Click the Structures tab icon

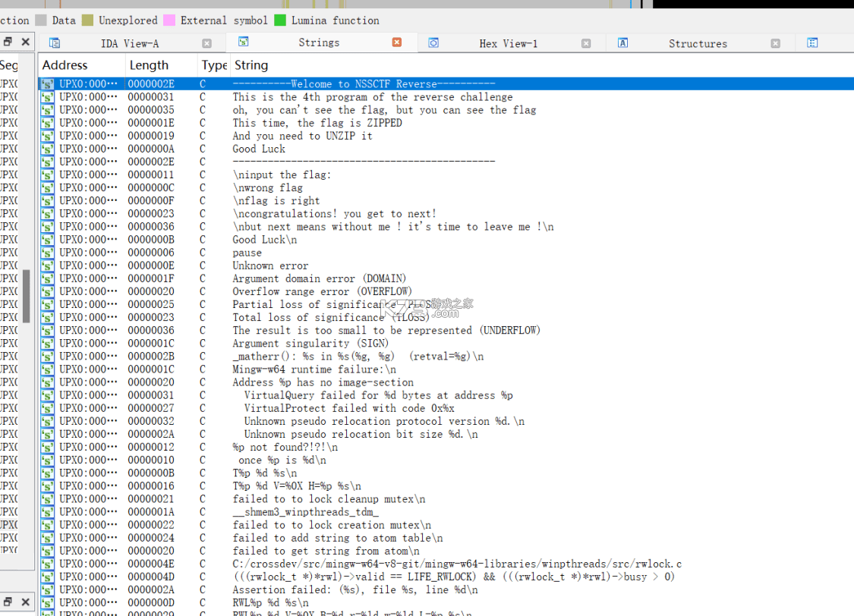623,43
